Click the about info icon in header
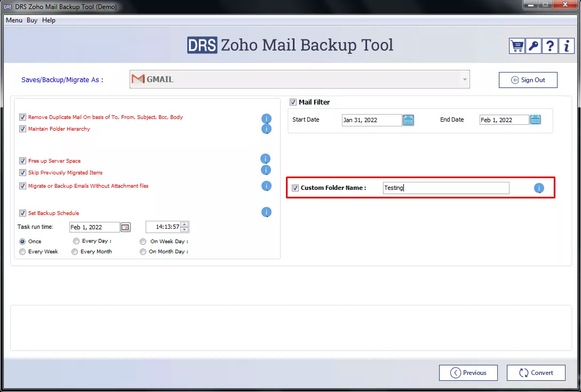This screenshot has height=392, width=581. (x=567, y=46)
